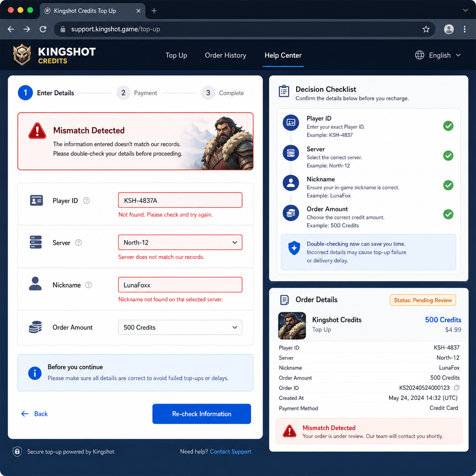Click the Order Details document icon
This screenshot has height=476, width=476.
click(x=284, y=300)
